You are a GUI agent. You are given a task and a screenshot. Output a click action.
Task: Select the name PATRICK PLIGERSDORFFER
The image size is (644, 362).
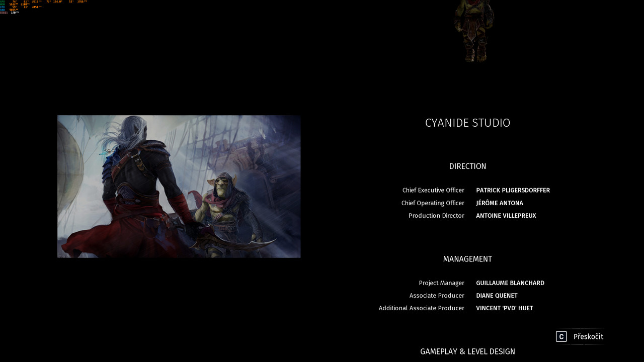[x=513, y=191]
